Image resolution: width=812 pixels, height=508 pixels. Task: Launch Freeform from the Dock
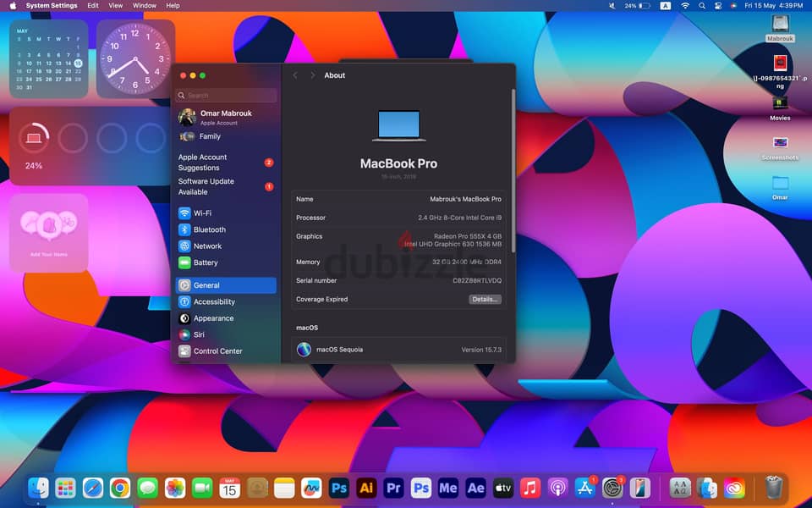[x=311, y=488]
